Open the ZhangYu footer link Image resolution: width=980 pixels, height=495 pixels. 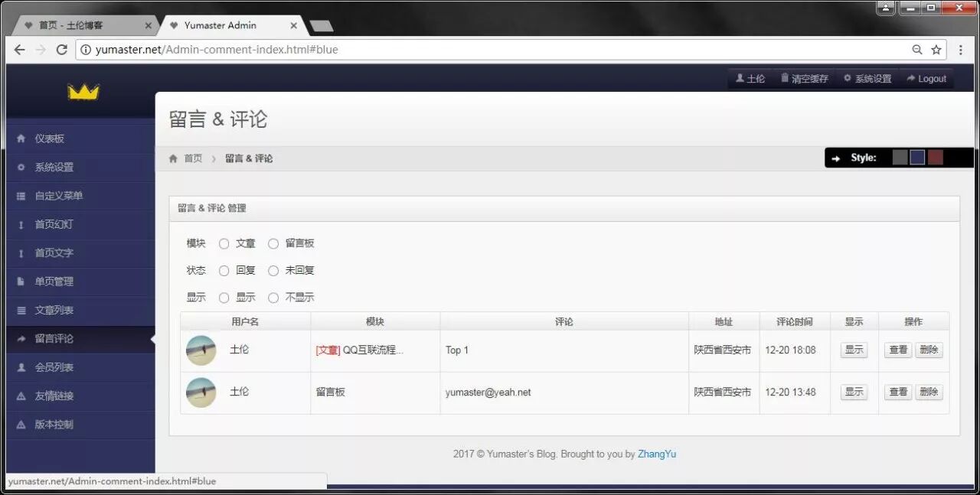[x=656, y=454]
